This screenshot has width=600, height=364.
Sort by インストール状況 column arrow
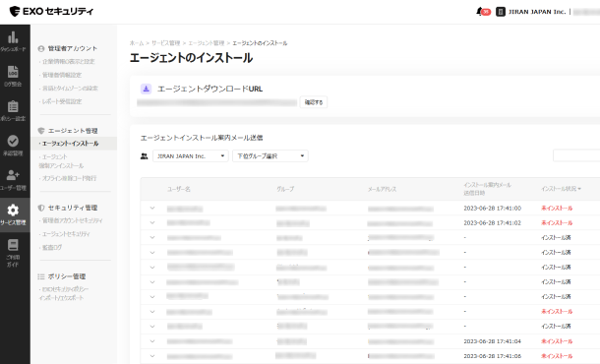[x=579, y=189]
